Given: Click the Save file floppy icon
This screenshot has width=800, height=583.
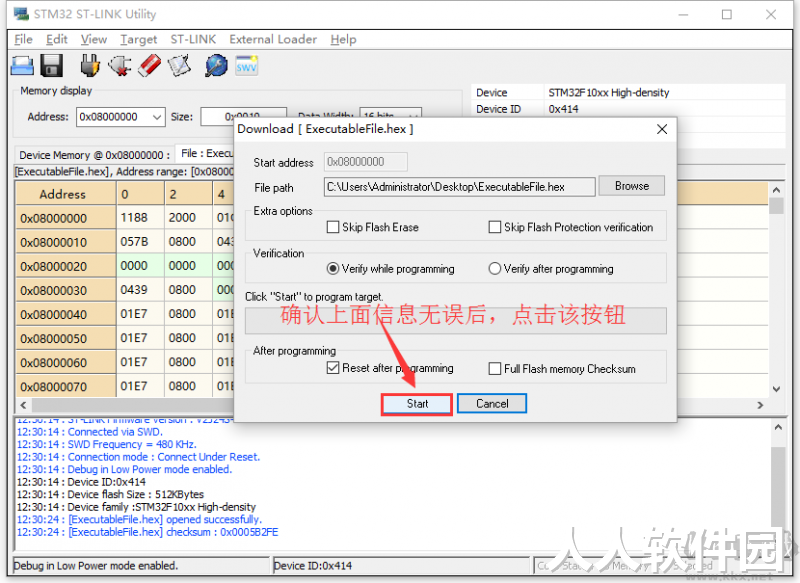Looking at the screenshot, I should pos(51,66).
